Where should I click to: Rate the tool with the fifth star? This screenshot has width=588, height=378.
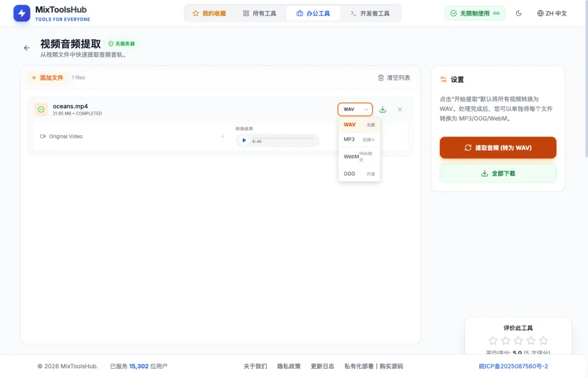(543, 340)
